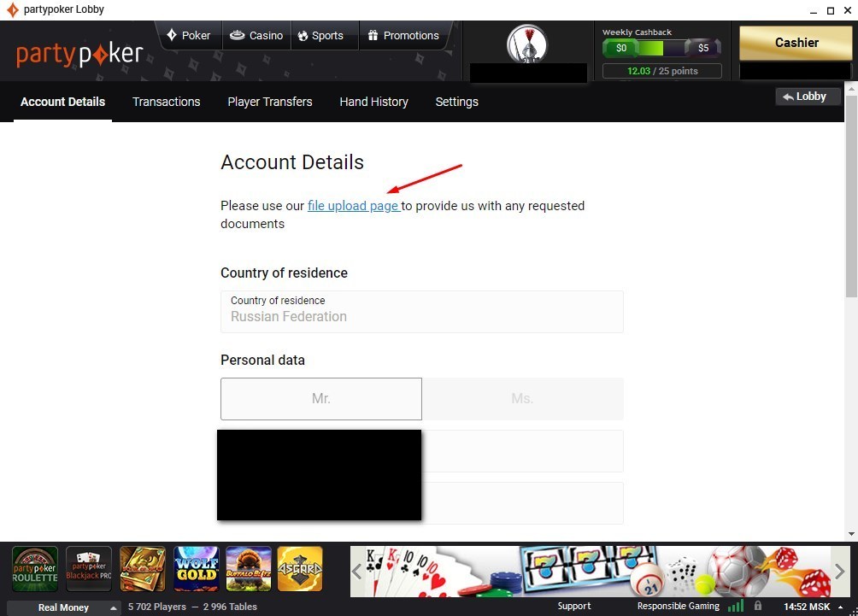Open the Asgard slot game icon

(301, 567)
